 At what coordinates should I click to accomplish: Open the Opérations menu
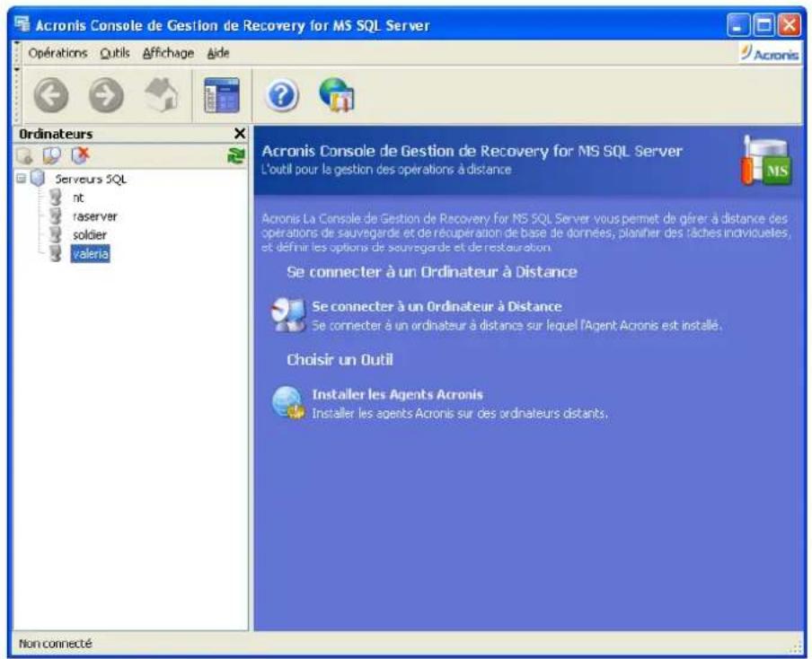[x=57, y=53]
